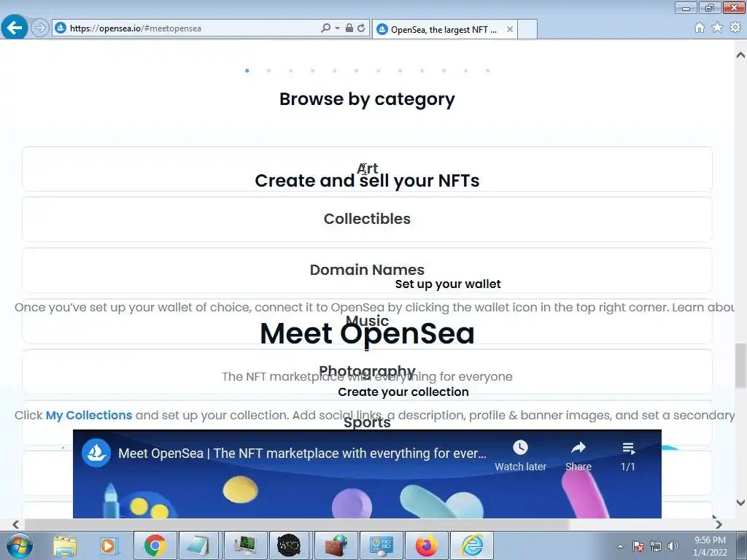Open the notepad app in taskbar
Image resolution: width=747 pixels, height=560 pixels.
198,545
